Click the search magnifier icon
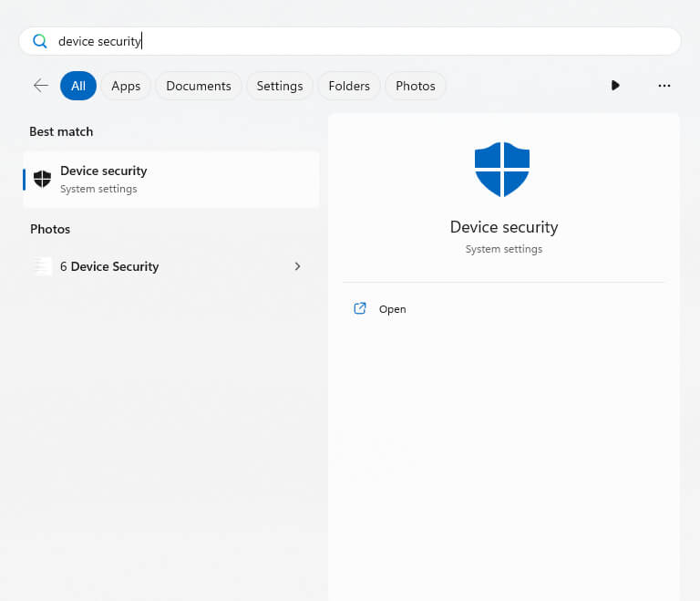The width and height of the screenshot is (700, 601). [x=39, y=41]
